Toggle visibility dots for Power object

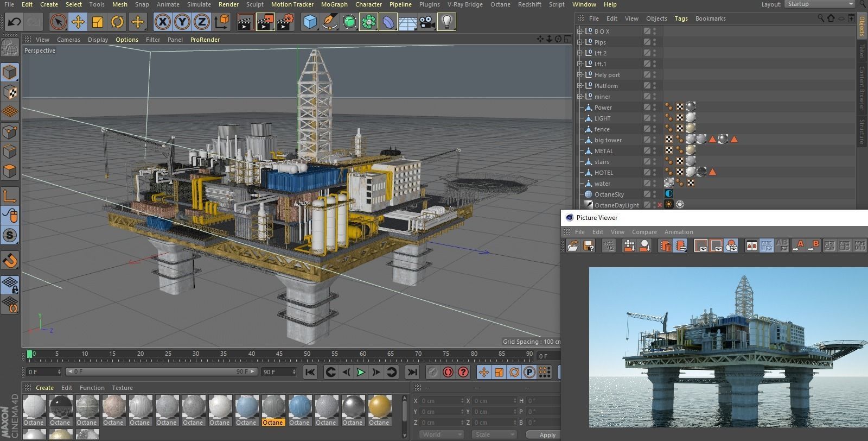pyautogui.click(x=655, y=108)
